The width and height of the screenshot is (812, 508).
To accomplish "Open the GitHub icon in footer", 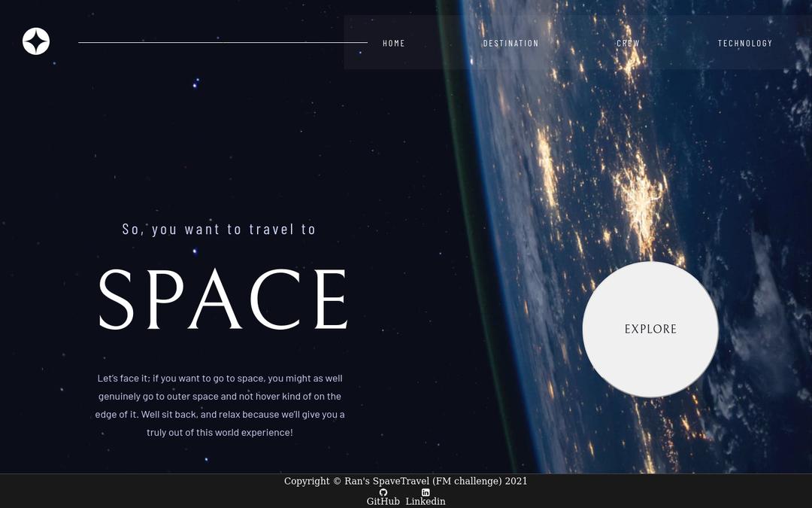I will pyautogui.click(x=383, y=492).
